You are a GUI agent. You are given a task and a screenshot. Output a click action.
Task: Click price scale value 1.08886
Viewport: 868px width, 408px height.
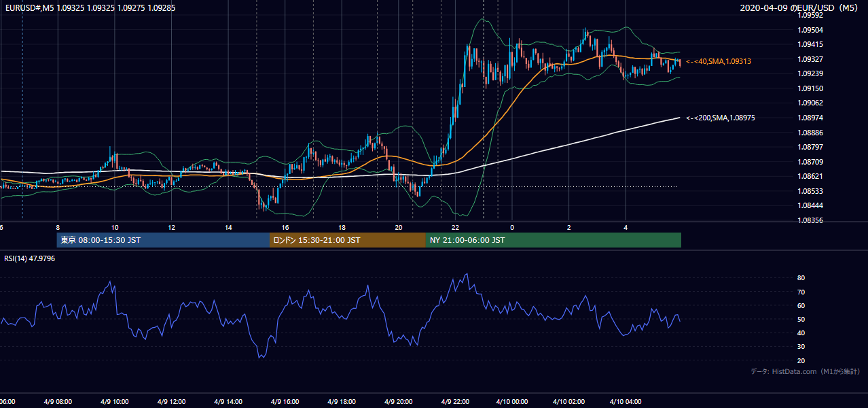812,133
